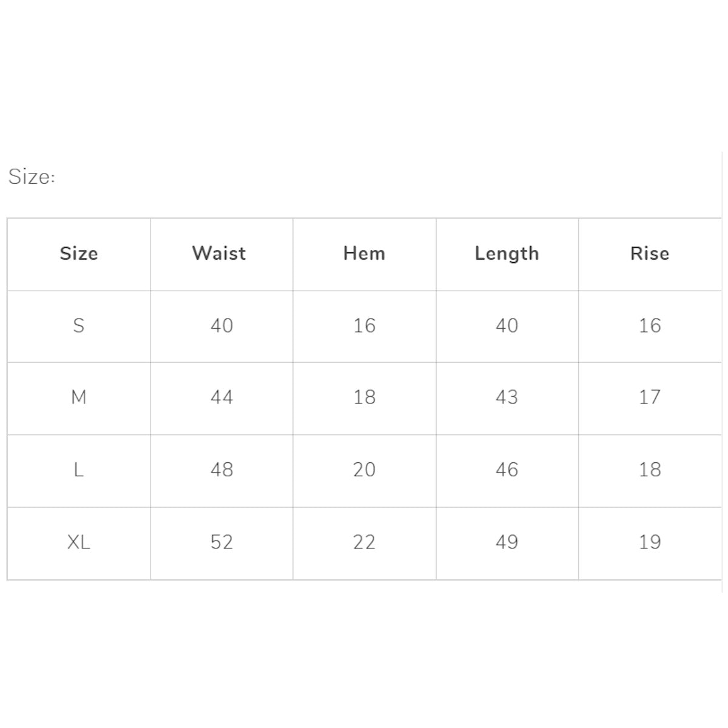Click the Rise column header
This screenshot has width=728, height=728.
pyautogui.click(x=649, y=253)
